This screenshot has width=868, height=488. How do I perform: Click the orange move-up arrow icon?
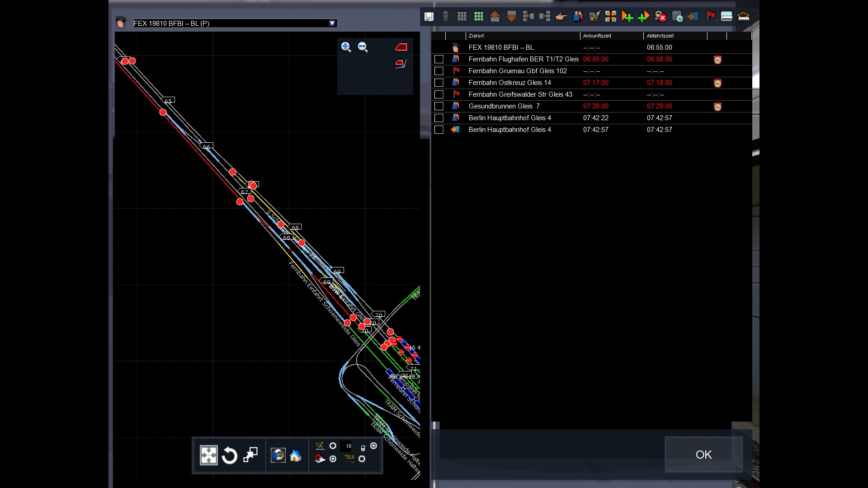click(x=495, y=17)
